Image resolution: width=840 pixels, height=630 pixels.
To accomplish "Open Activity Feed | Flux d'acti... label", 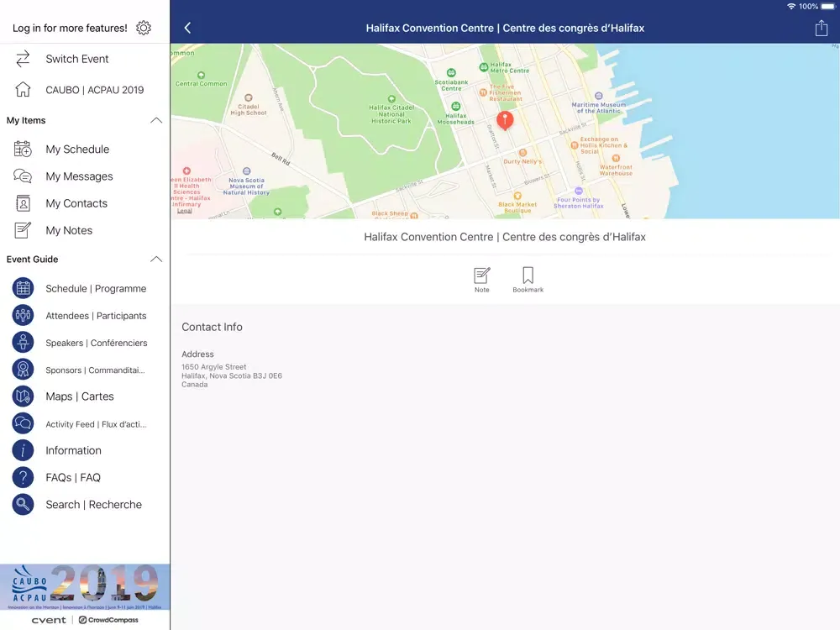I will [96, 424].
